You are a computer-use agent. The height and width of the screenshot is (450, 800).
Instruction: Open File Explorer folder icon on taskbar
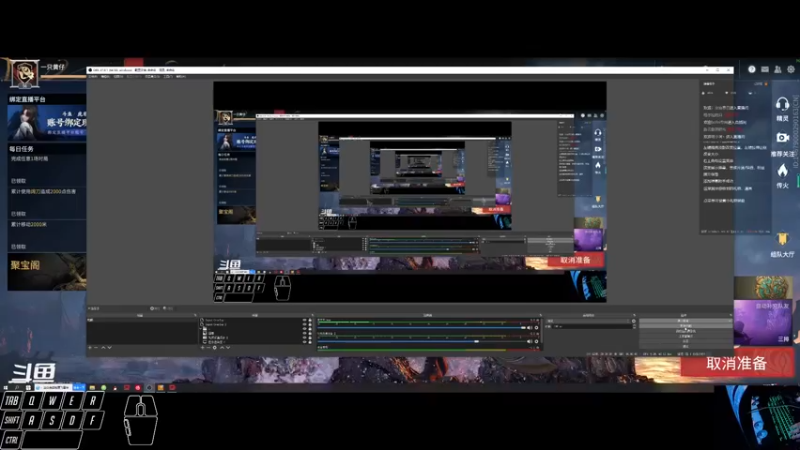pyautogui.click(x=92, y=388)
